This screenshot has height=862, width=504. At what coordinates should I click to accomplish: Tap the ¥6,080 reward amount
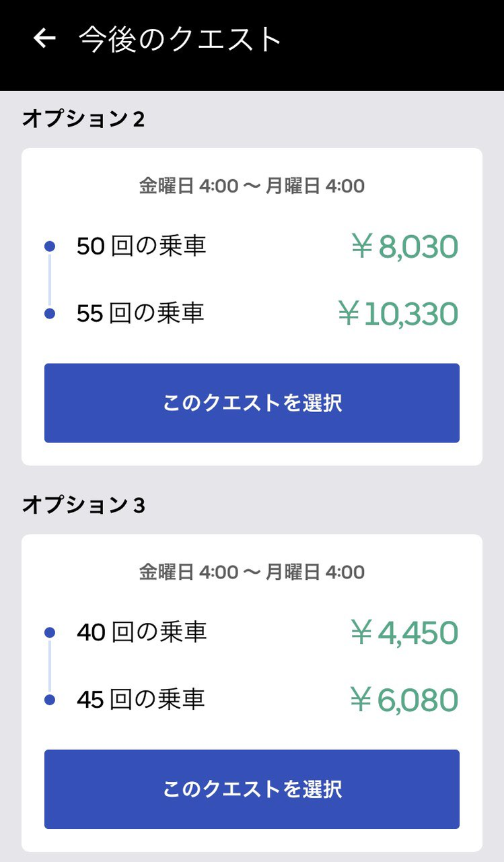coord(404,700)
